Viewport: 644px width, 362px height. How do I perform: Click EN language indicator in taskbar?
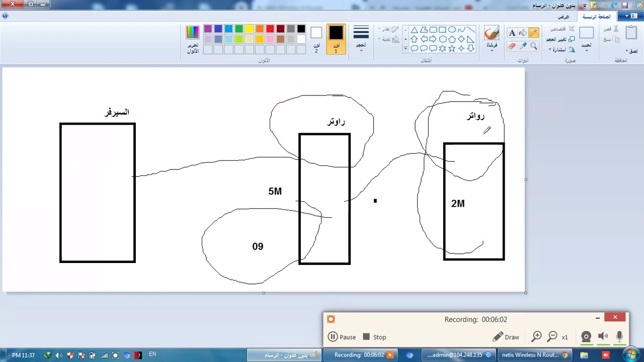coord(152,354)
